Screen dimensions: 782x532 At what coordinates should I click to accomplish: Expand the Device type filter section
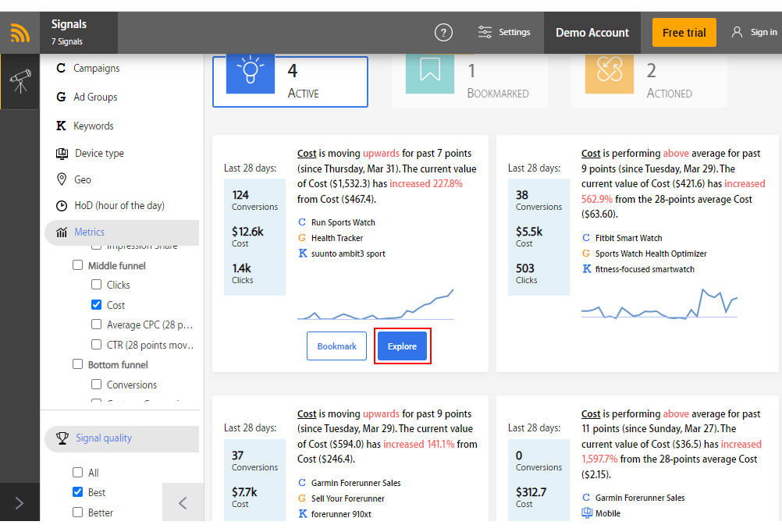coord(99,154)
